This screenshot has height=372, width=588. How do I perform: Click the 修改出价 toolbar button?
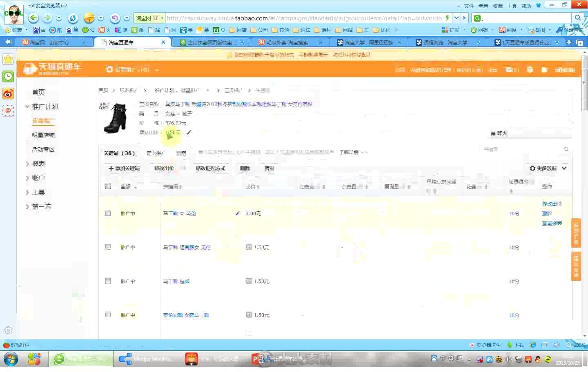(164, 168)
